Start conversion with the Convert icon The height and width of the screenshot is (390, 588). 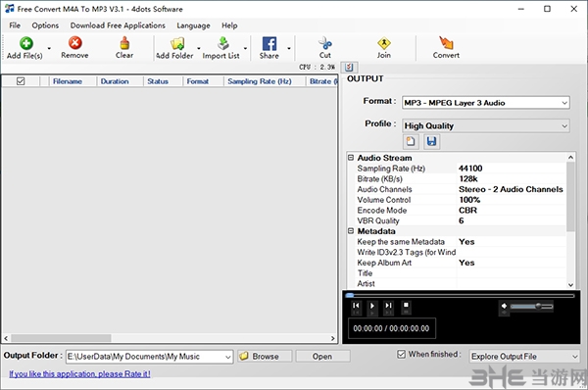[446, 43]
